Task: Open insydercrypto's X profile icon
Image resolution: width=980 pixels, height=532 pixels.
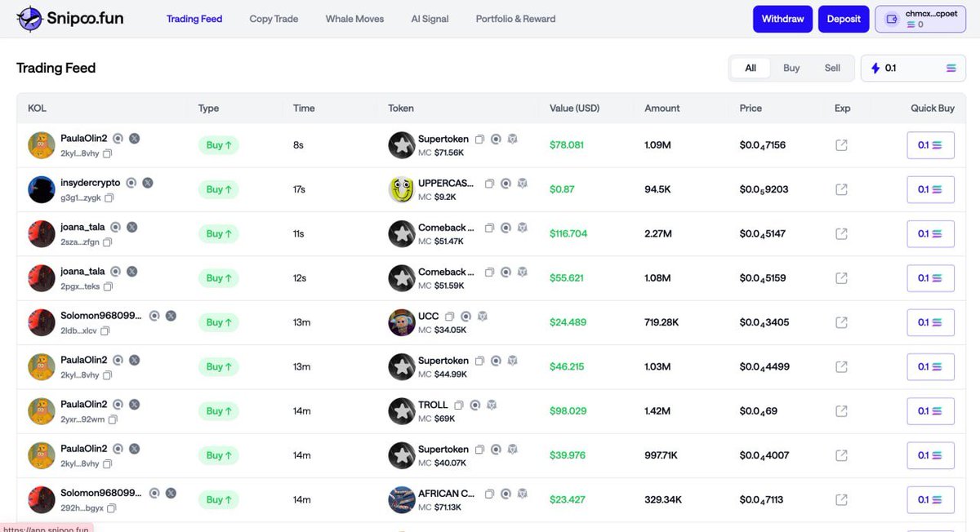Action: pyautogui.click(x=147, y=183)
